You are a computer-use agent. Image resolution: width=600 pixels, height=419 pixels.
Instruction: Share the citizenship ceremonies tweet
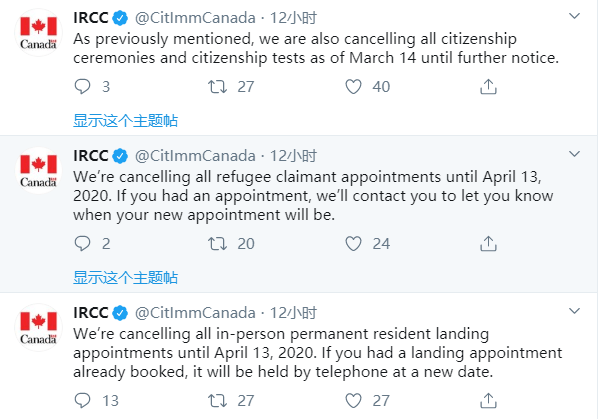(x=487, y=87)
